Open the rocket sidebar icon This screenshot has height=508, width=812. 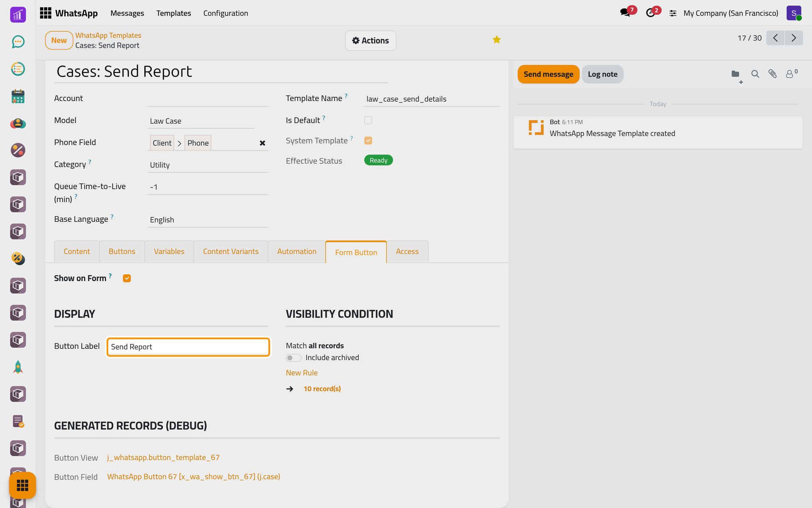(18, 367)
